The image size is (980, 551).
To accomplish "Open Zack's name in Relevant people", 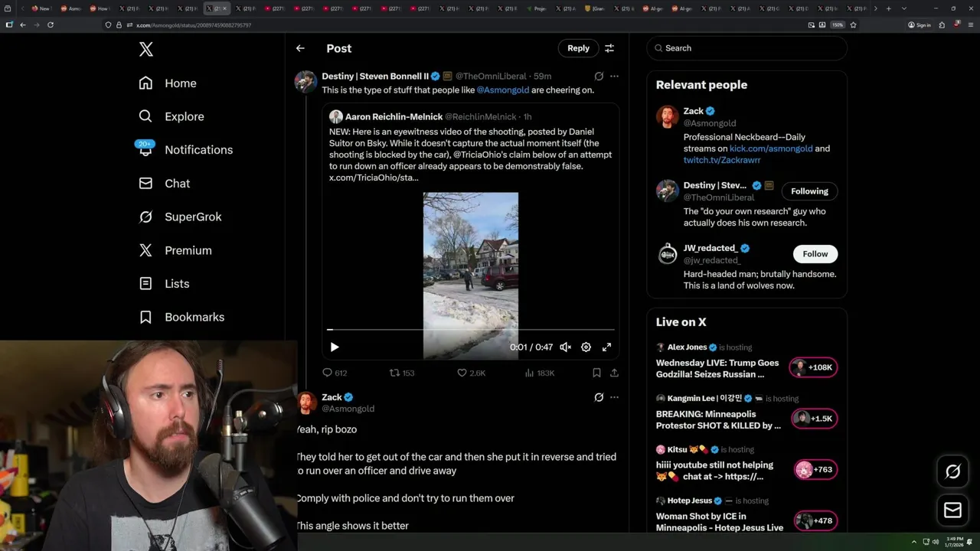I will [694, 111].
